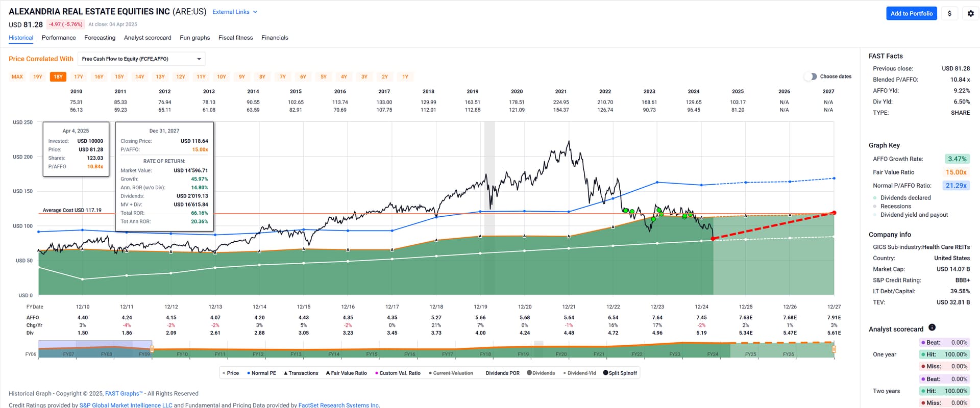
Task: Click Add to Portfolio button
Action: (x=912, y=14)
